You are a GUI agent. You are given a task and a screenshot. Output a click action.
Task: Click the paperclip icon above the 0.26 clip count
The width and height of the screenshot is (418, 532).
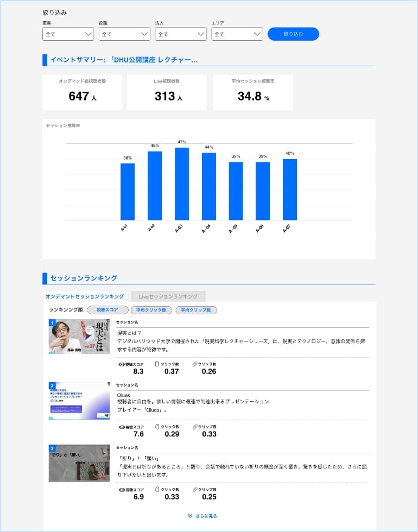point(194,364)
